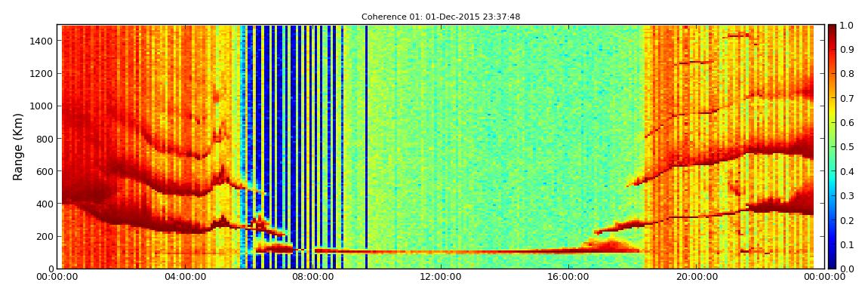The width and height of the screenshot is (868, 307).
Task: Click the colorbar "0.8" label
Action: (x=846, y=74)
